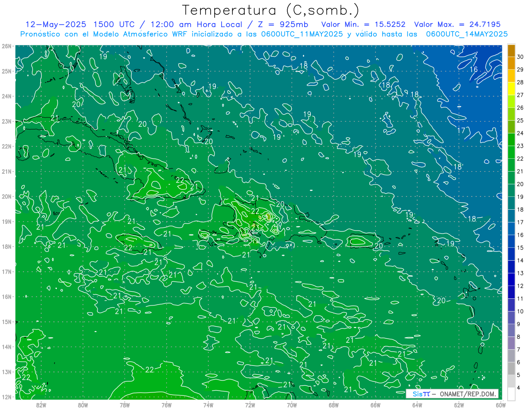
Task: Click the 23N latitude axis label
Action: click(7, 121)
